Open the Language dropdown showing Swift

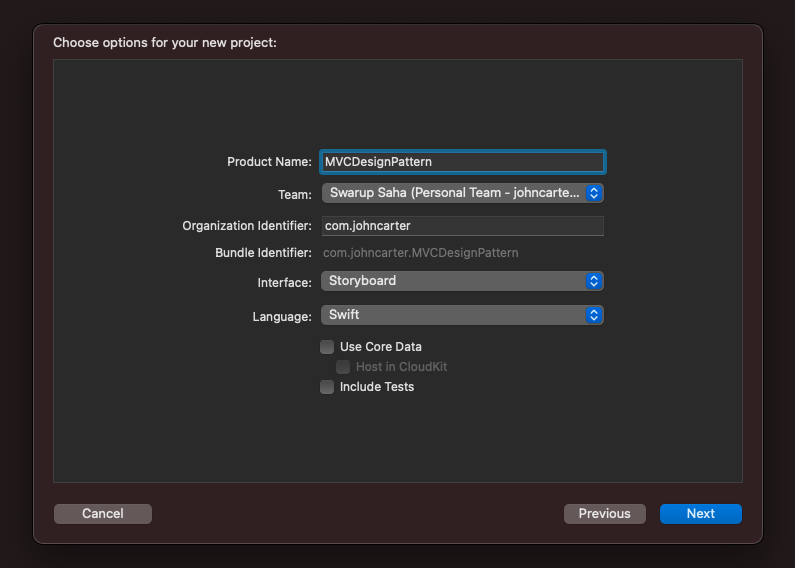tap(462, 315)
